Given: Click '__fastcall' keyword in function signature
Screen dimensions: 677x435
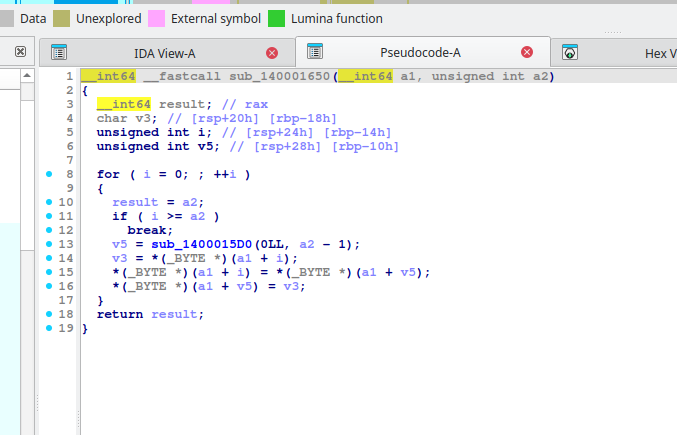Looking at the screenshot, I should [182, 76].
